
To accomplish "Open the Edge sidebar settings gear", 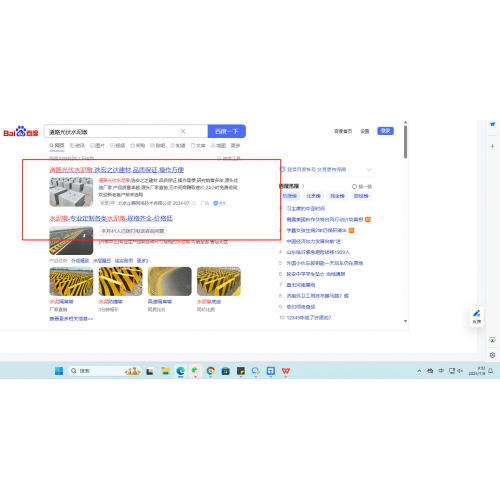I will point(492,355).
